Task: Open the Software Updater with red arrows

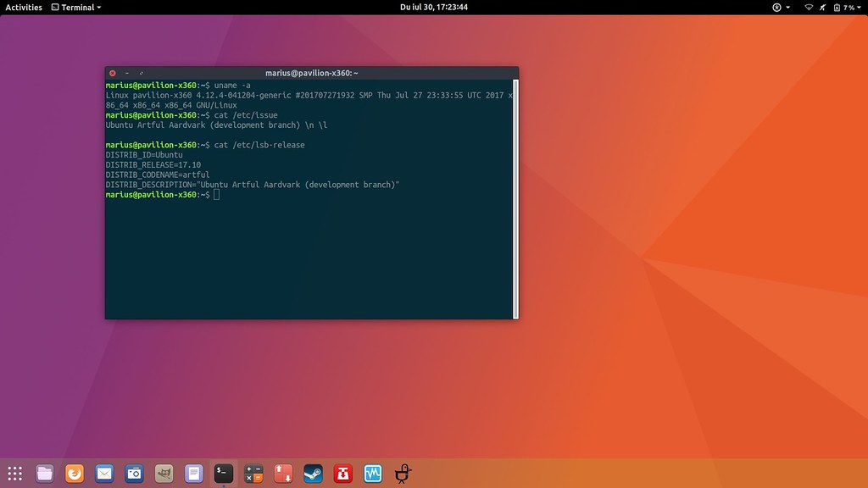Action: pos(283,474)
